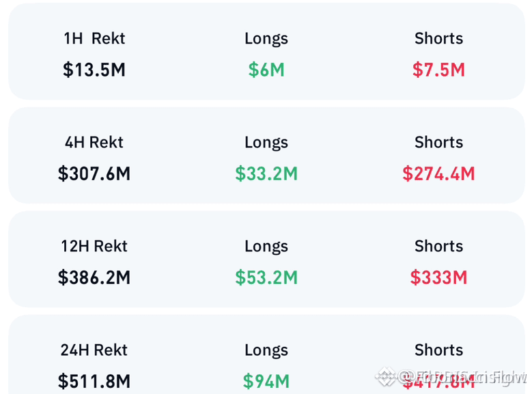Click the Binance watermark logo icon
532x394 pixels.
pyautogui.click(x=385, y=376)
